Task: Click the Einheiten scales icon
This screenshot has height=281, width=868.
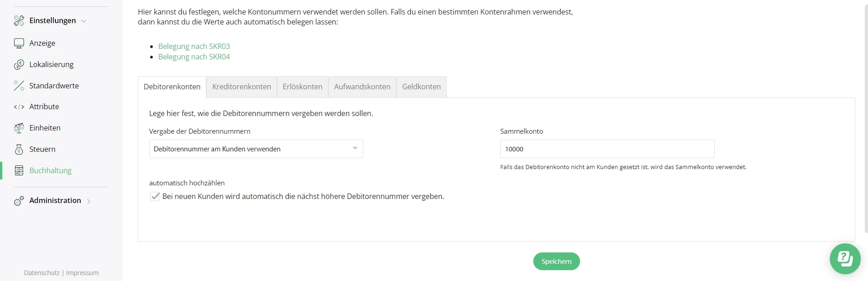Action: pos(19,128)
